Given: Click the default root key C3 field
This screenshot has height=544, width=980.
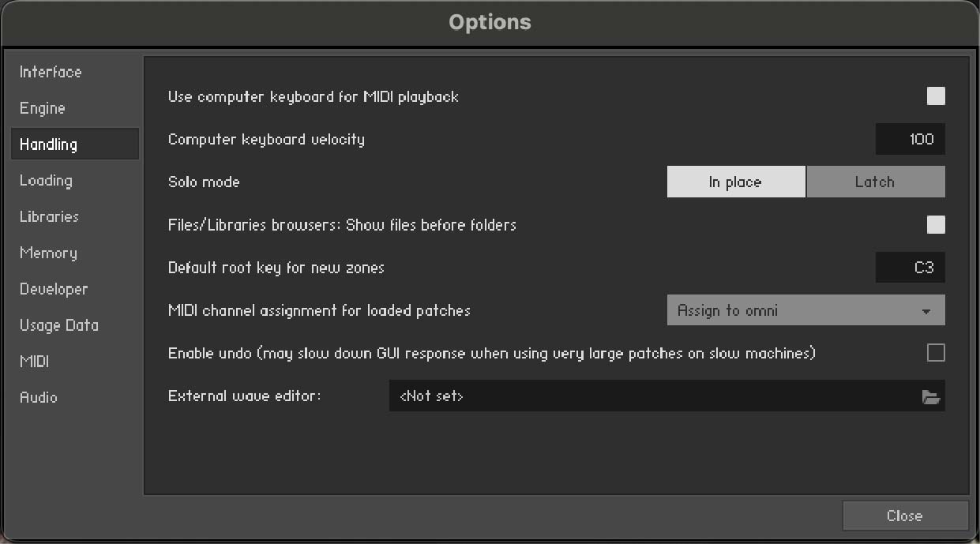Looking at the screenshot, I should [910, 268].
